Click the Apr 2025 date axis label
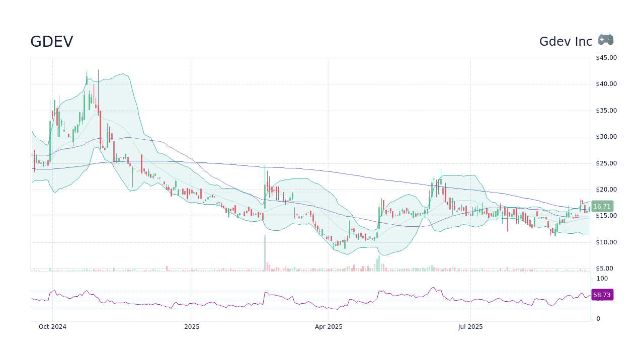This screenshot has height=362, width=644. coord(329,327)
